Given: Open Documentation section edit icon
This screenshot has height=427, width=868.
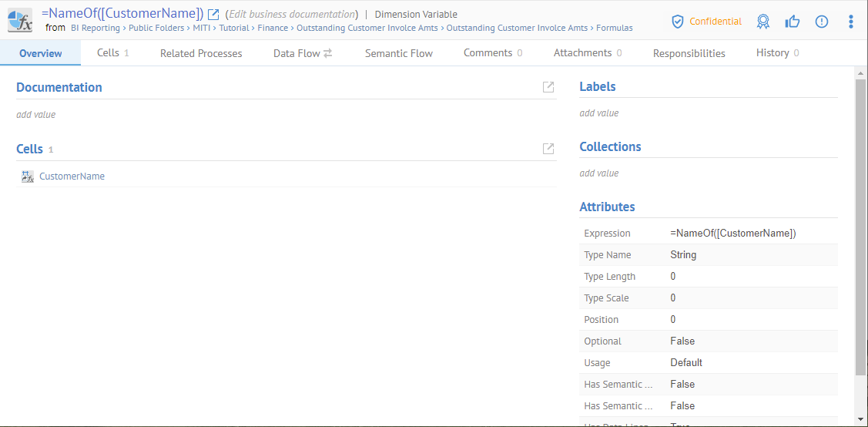Looking at the screenshot, I should 548,87.
